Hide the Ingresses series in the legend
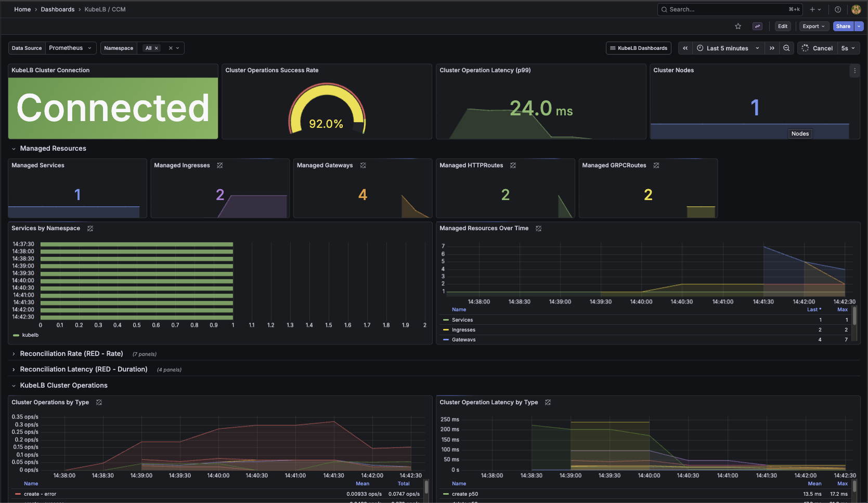 [464, 329]
